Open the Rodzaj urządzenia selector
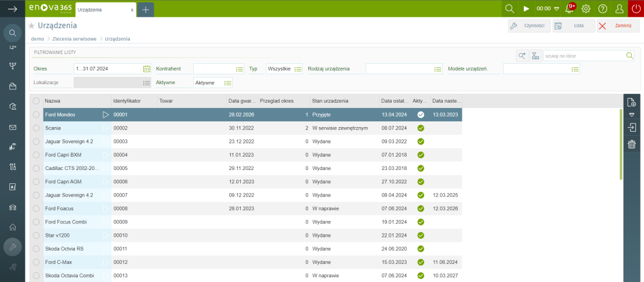 tap(438, 70)
